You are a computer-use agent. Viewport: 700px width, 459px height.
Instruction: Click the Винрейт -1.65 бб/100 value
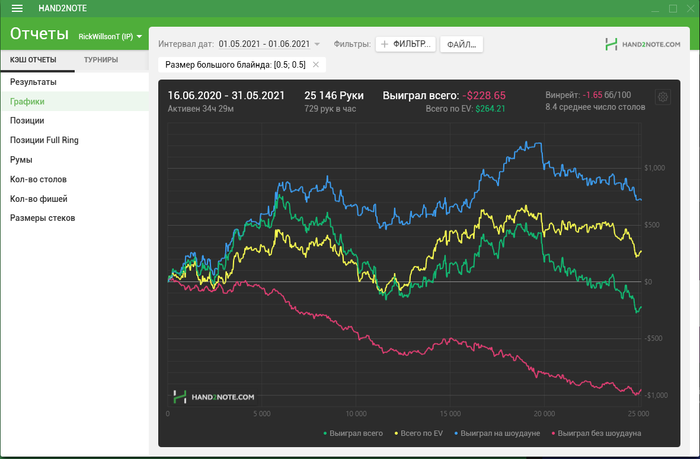588,95
